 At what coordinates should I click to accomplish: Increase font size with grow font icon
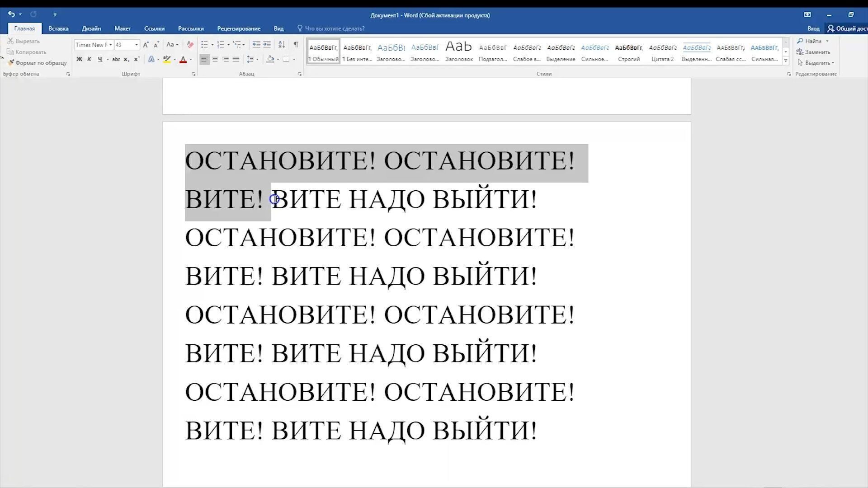point(146,45)
